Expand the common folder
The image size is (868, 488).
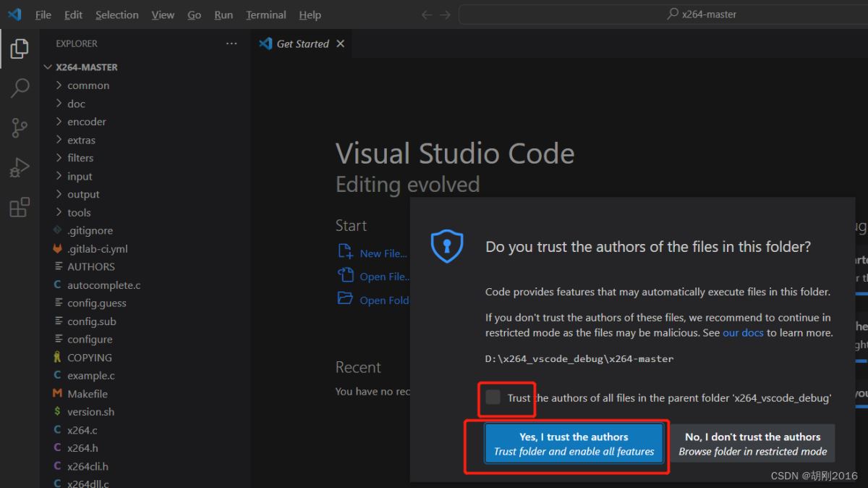[59, 85]
